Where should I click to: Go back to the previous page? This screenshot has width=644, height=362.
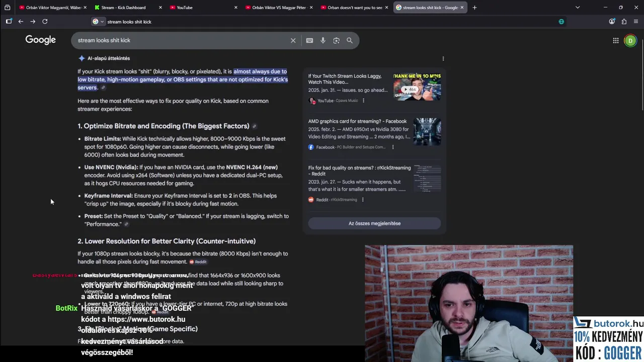click(x=21, y=21)
